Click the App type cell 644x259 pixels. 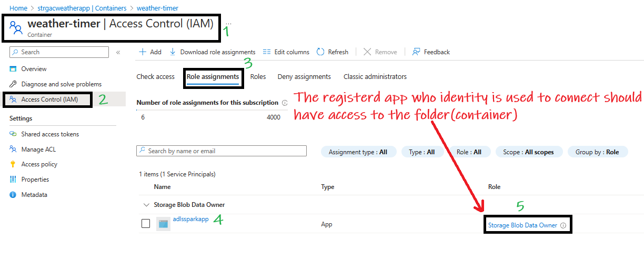click(x=327, y=224)
